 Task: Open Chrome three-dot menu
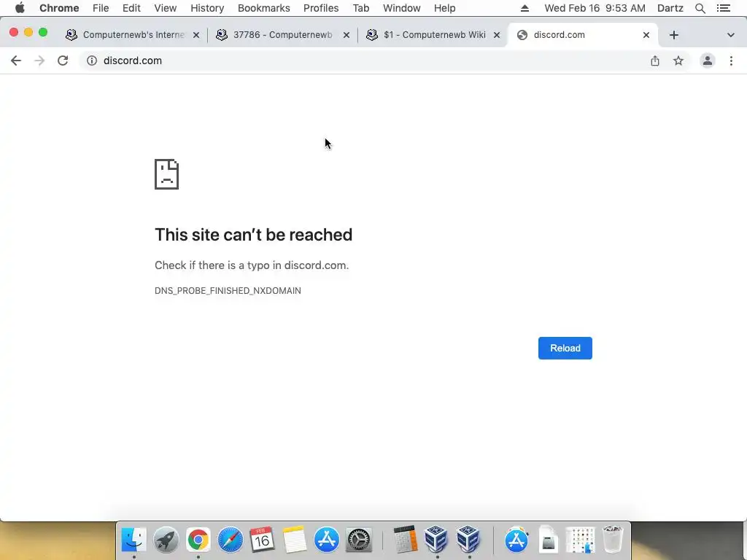pos(731,61)
